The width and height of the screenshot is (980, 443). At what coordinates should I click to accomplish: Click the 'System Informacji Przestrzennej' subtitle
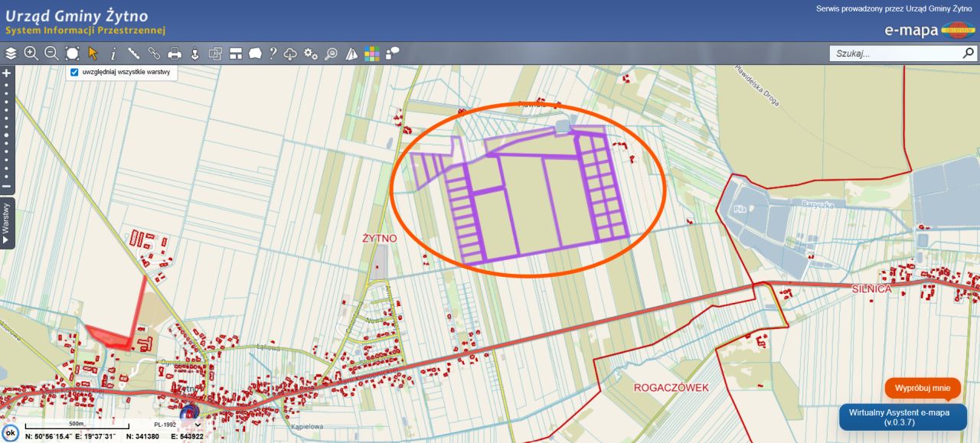coord(85,31)
